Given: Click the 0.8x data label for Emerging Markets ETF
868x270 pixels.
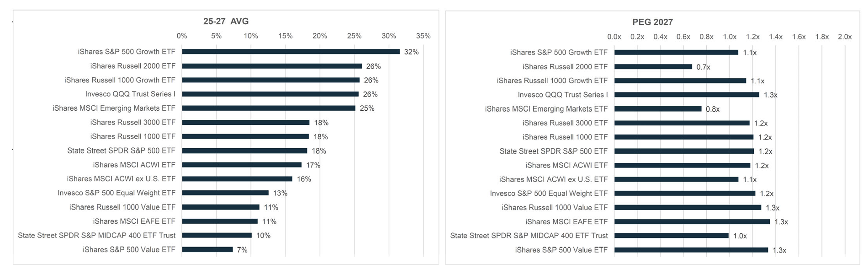Looking at the screenshot, I should coord(712,109).
